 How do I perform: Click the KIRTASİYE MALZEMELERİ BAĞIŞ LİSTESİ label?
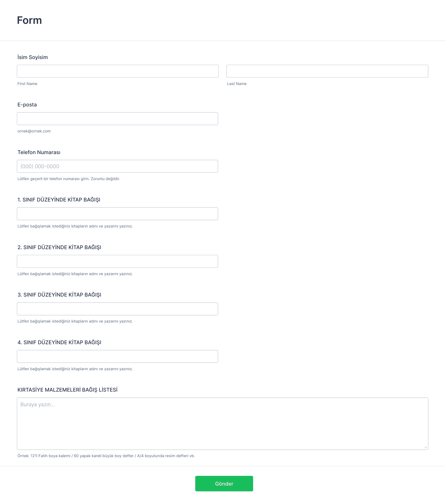click(x=67, y=390)
